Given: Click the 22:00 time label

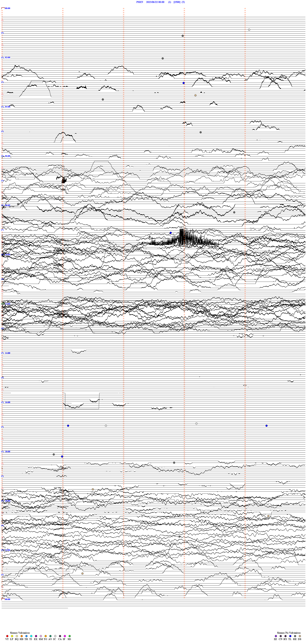Looking at the screenshot, I should (8, 550).
